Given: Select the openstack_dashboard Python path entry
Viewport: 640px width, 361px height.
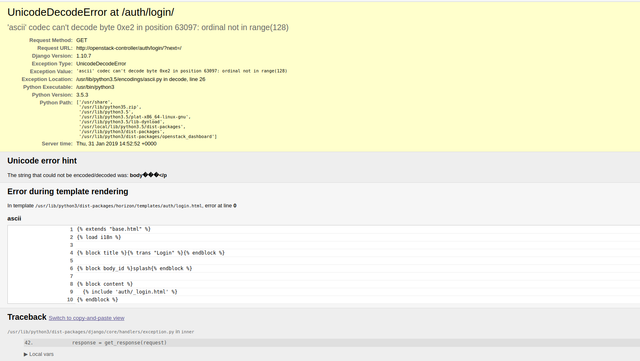Looking at the screenshot, I should (148, 136).
